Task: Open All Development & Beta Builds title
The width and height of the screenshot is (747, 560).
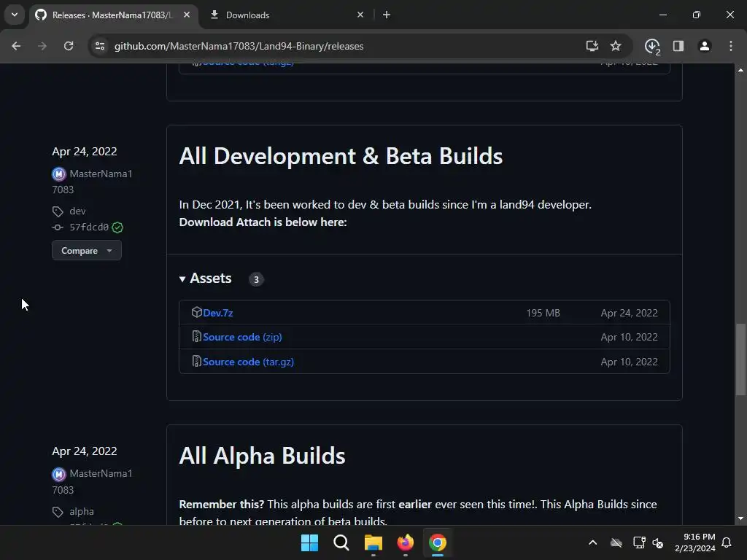Action: (x=341, y=156)
